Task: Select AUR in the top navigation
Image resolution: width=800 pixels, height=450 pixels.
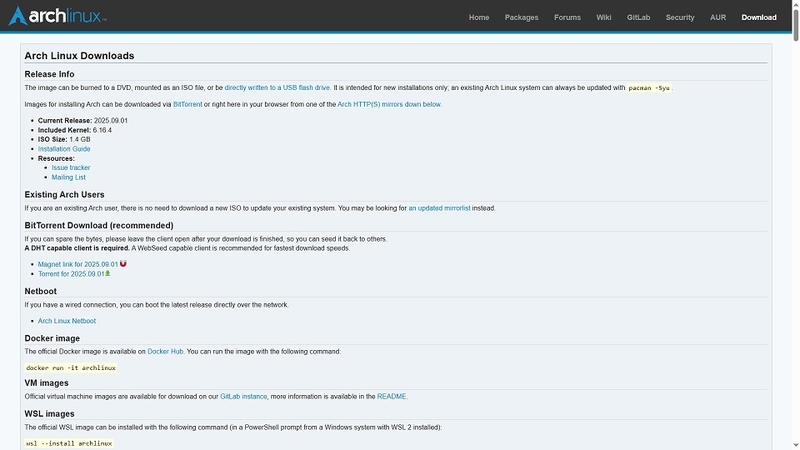Action: tap(717, 17)
